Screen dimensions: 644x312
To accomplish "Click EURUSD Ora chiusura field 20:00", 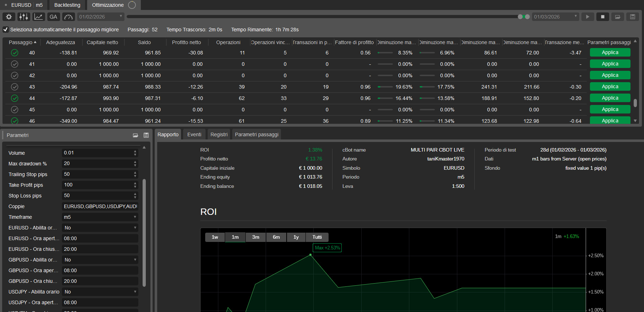I will (x=100, y=249).
